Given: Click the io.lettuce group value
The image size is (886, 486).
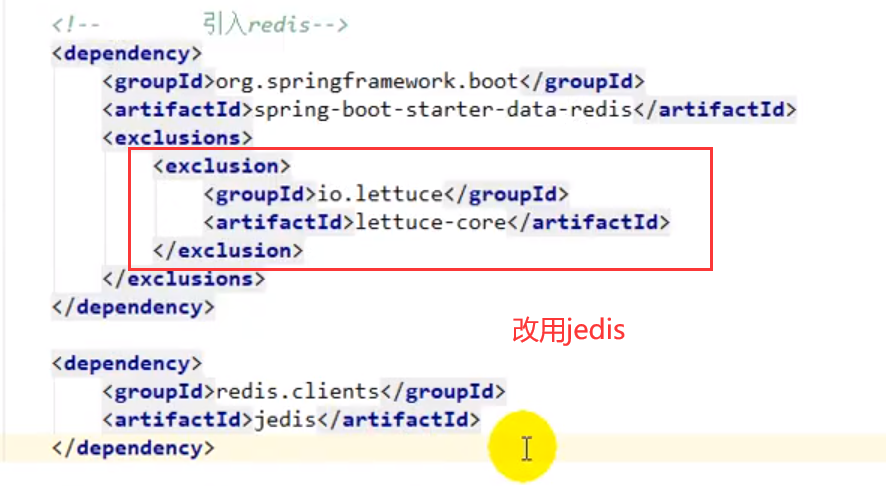Looking at the screenshot, I should pyautogui.click(x=380, y=194).
